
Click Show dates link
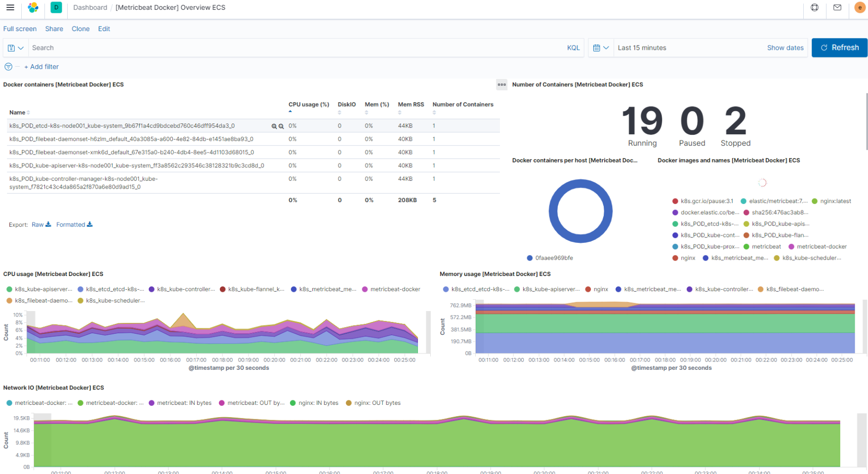click(x=785, y=48)
